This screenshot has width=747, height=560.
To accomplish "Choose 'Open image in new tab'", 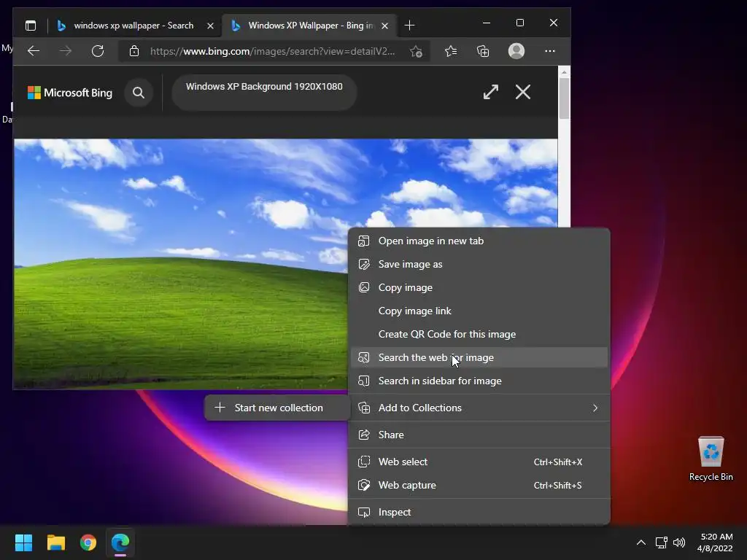I will [479, 241].
